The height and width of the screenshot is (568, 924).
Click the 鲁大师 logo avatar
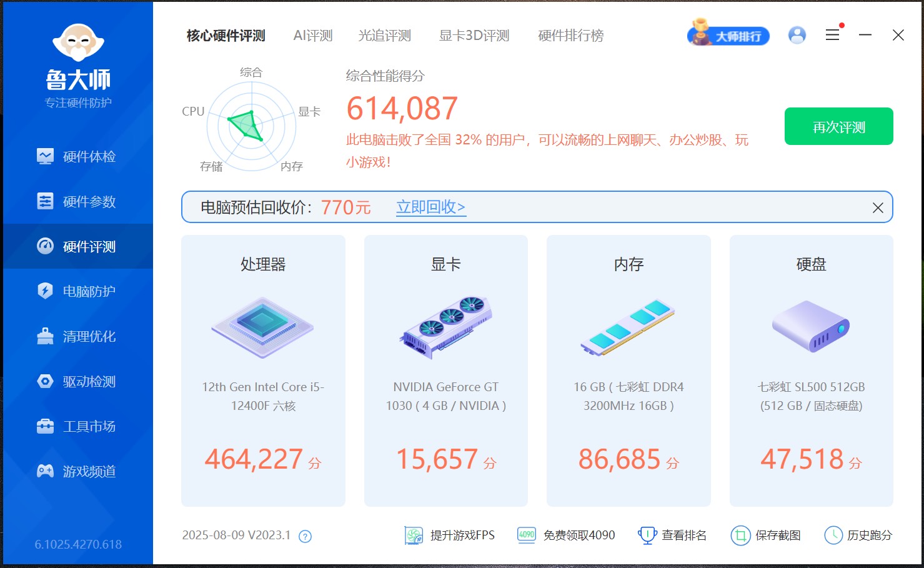pos(78,44)
